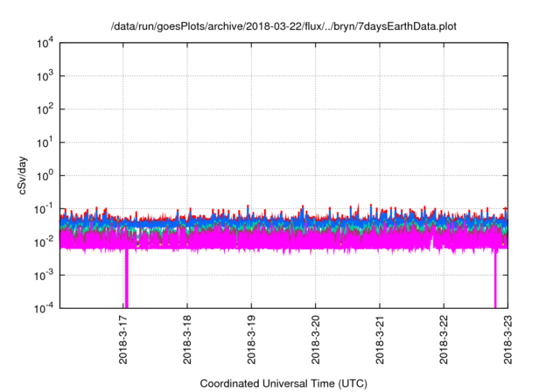
Task: Click the 2018-3-18 date tick label
Action: [187, 339]
